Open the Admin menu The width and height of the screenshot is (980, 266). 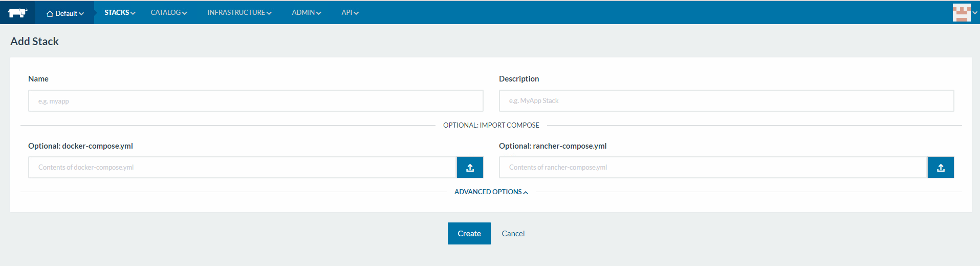(306, 12)
